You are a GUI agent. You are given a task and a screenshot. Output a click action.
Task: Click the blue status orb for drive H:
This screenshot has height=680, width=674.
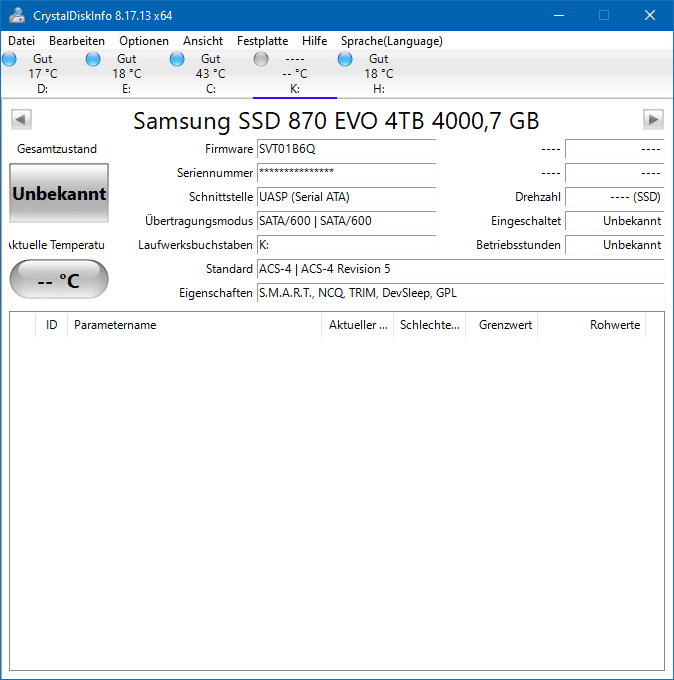click(x=345, y=59)
